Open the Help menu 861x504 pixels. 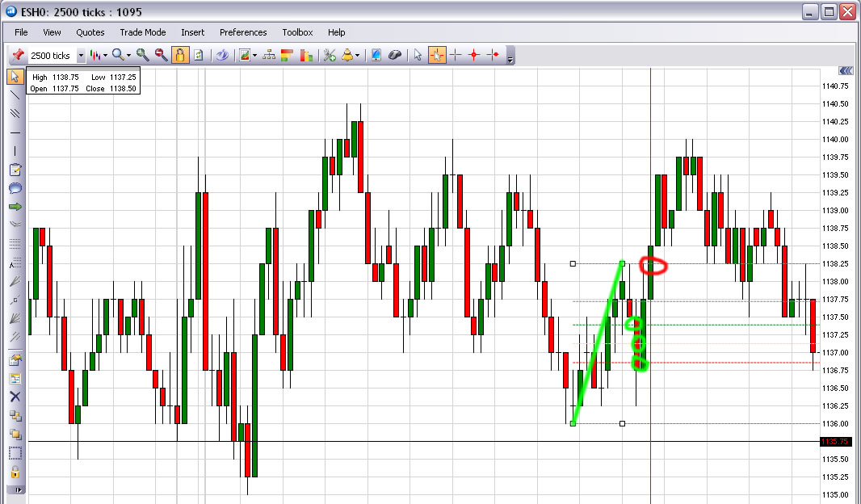click(337, 32)
